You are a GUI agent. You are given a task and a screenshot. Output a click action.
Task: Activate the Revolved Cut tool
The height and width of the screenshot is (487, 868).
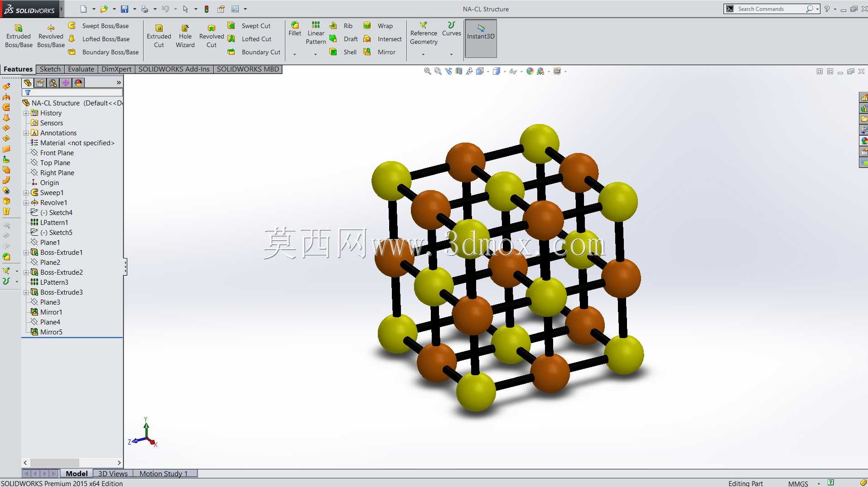tap(212, 36)
